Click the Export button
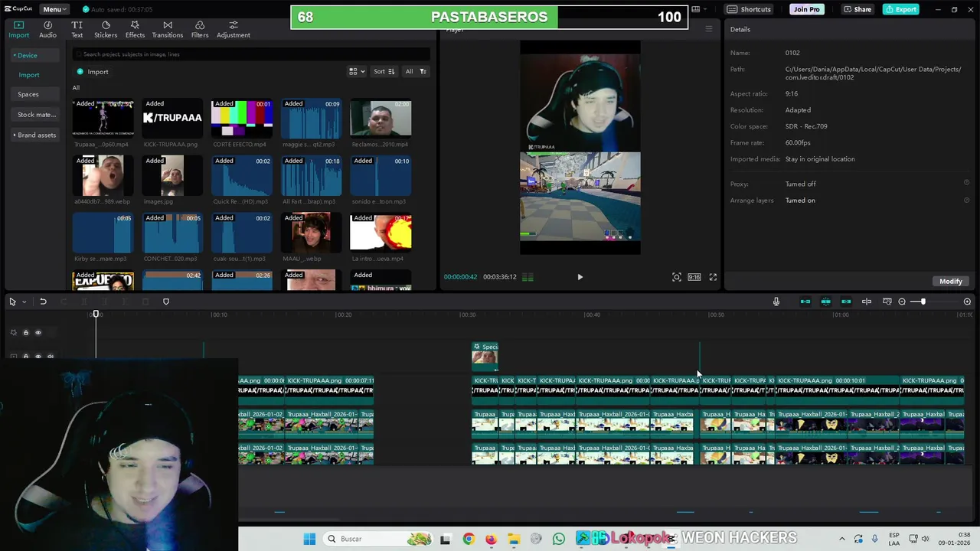The image size is (980, 551). click(900, 9)
